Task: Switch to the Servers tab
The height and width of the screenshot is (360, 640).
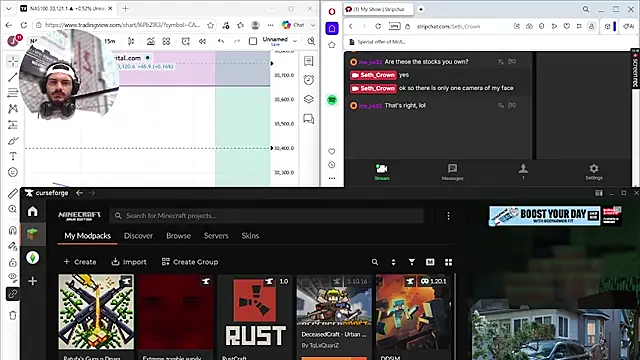Action: pyautogui.click(x=216, y=236)
